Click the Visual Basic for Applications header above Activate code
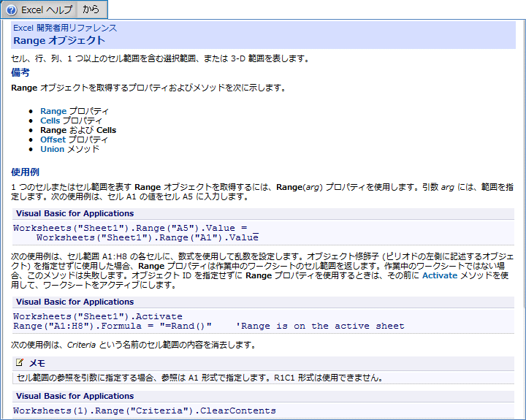This screenshot has width=526, height=420. tap(75, 302)
